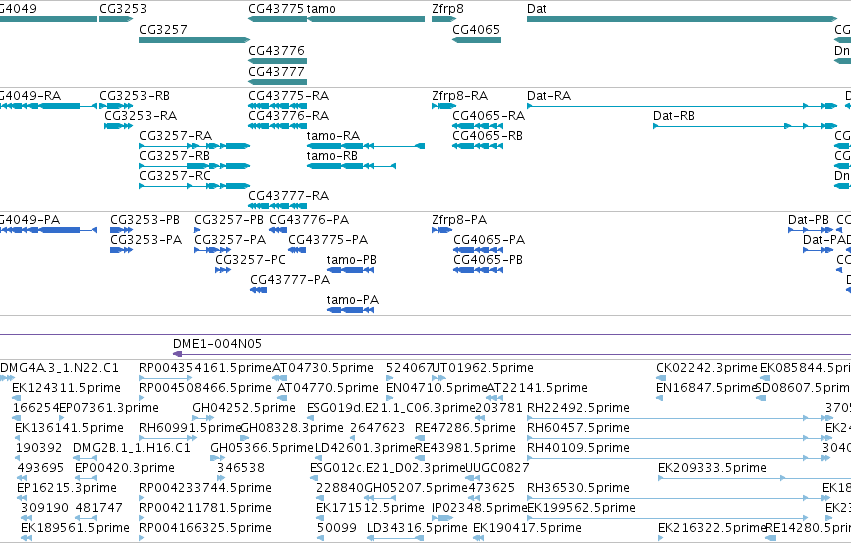Image resolution: width=851 pixels, height=543 pixels.
Task: Click the CG43776 gene label
Action: click(276, 50)
